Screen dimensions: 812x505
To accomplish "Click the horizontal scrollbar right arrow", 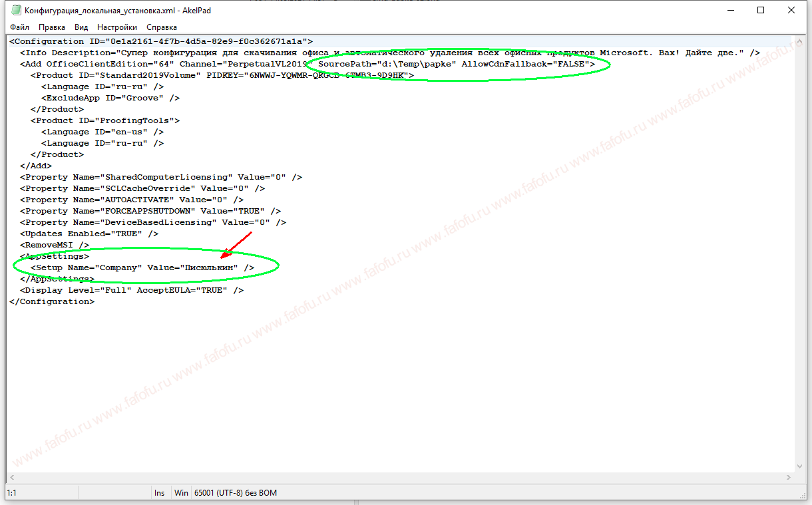I will pos(788,479).
